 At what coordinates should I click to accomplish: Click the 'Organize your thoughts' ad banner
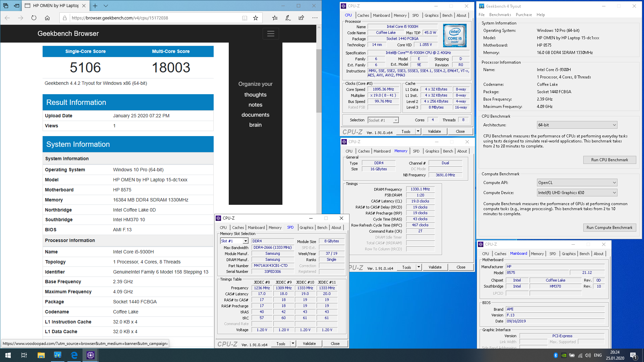click(255, 124)
